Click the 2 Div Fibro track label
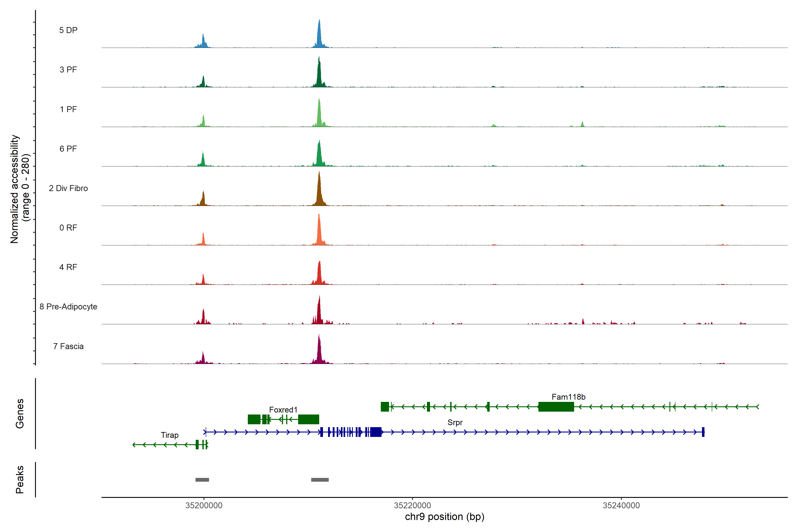Image resolution: width=798 pixels, height=532 pixels. pyautogui.click(x=68, y=188)
